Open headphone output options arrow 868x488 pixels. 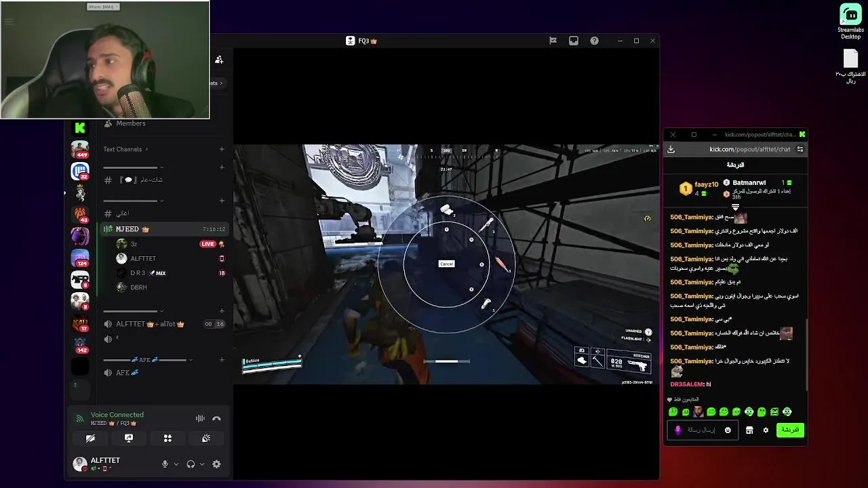(x=202, y=464)
